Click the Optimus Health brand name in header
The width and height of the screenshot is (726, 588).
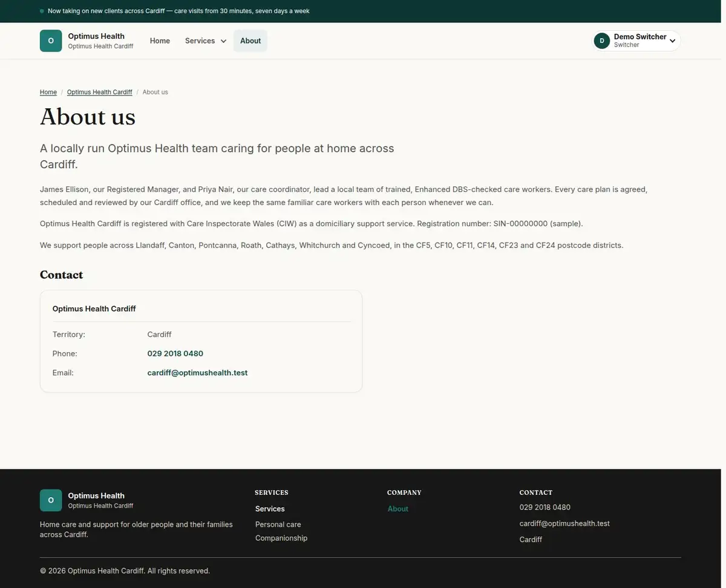pos(96,36)
